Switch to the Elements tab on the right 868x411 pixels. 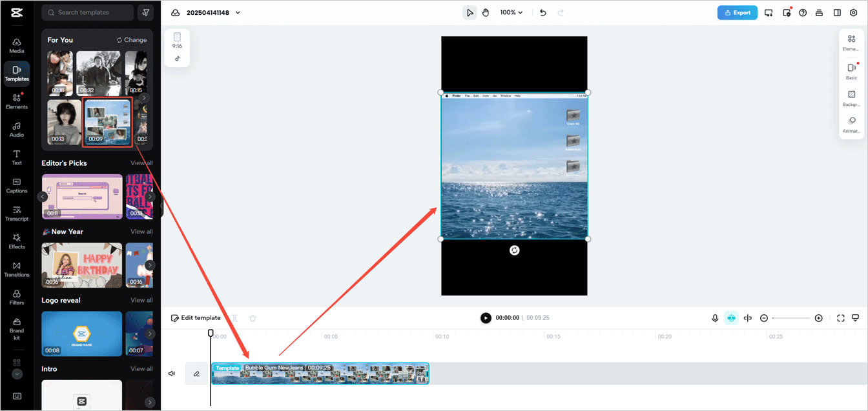click(851, 42)
